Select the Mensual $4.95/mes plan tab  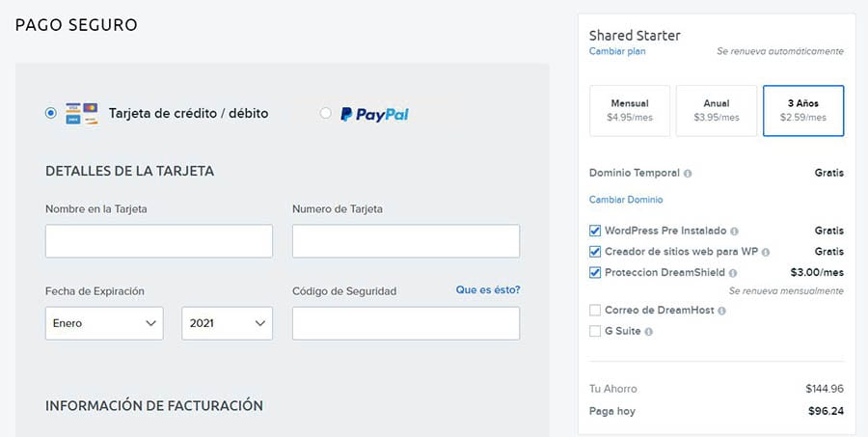click(x=629, y=111)
